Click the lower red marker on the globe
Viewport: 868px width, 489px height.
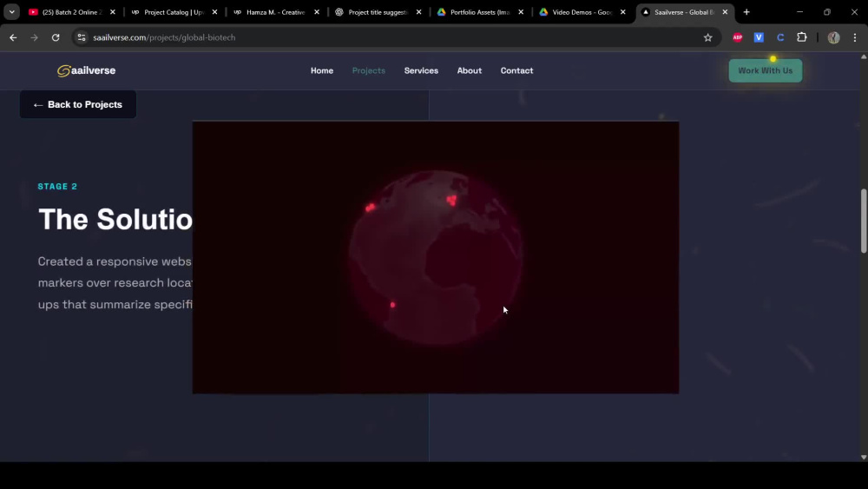[x=392, y=305]
